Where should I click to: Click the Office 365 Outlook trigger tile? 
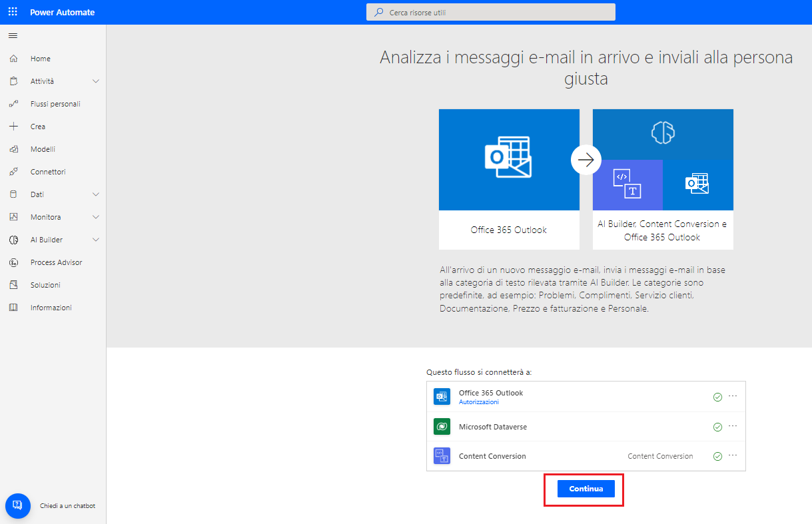pos(509,179)
